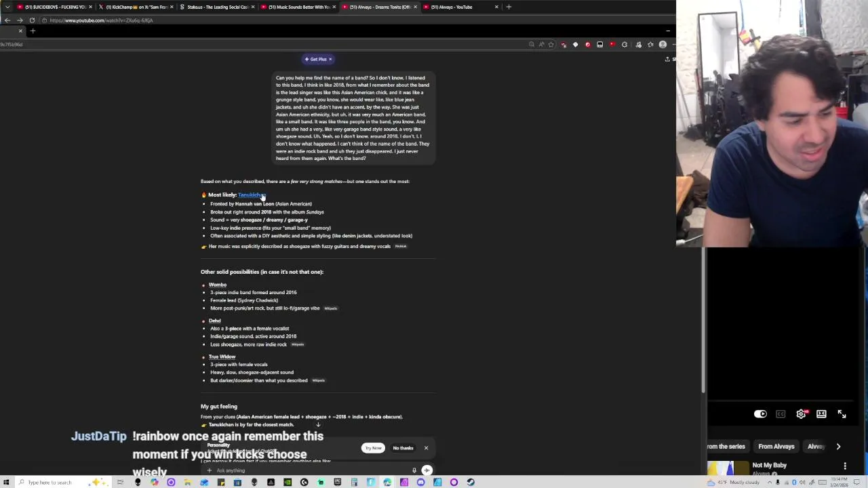Switch to Alvvays - Dreams Tonite tab
The width and height of the screenshot is (868, 488).
(380, 7)
